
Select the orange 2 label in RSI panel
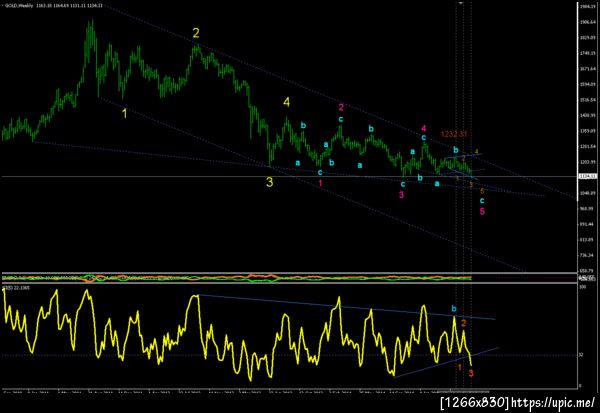pyautogui.click(x=464, y=323)
